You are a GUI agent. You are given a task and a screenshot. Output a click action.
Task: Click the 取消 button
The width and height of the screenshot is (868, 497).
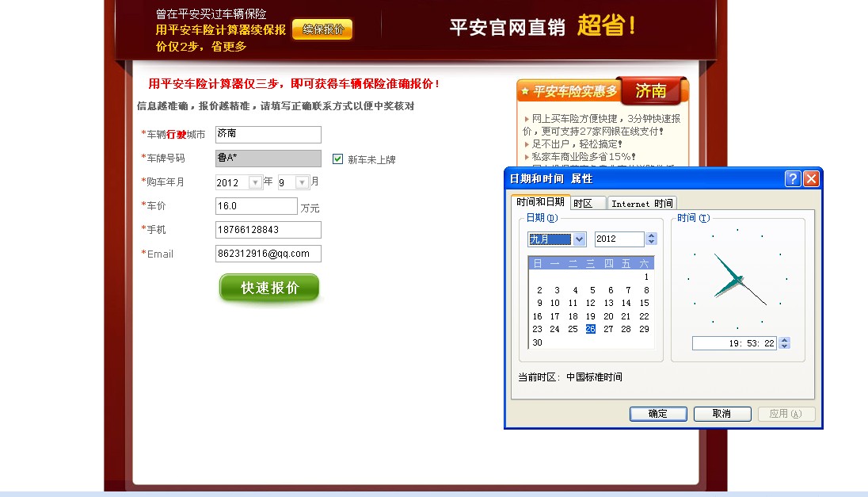point(721,413)
